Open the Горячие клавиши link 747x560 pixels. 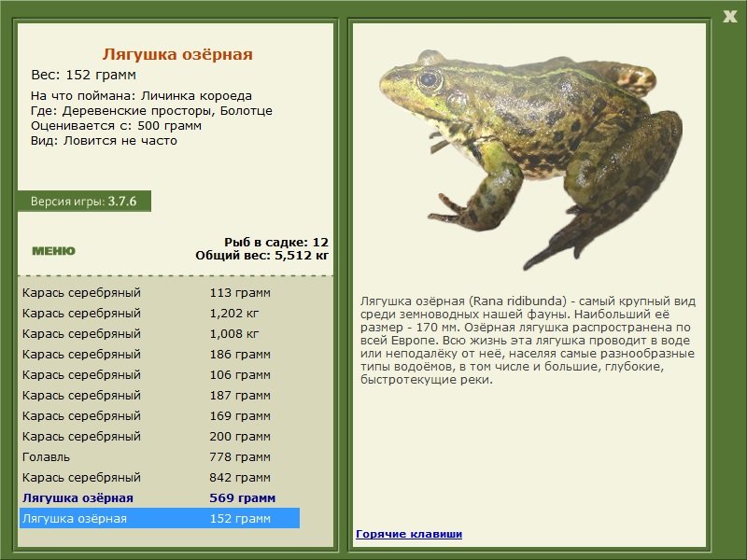pos(409,534)
